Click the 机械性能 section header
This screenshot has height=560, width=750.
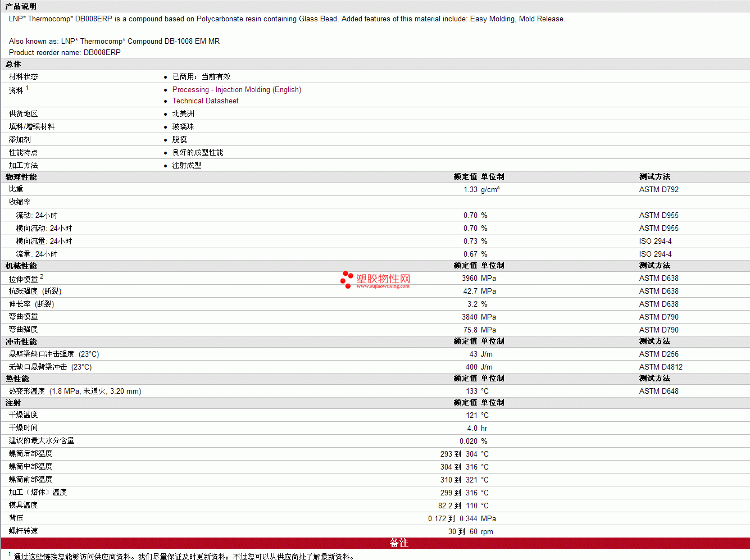(21, 266)
